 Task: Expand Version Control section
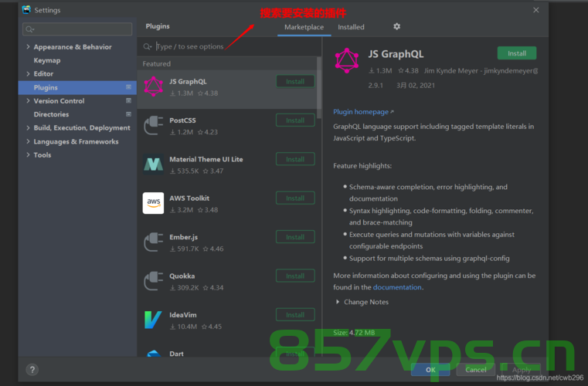(x=28, y=100)
